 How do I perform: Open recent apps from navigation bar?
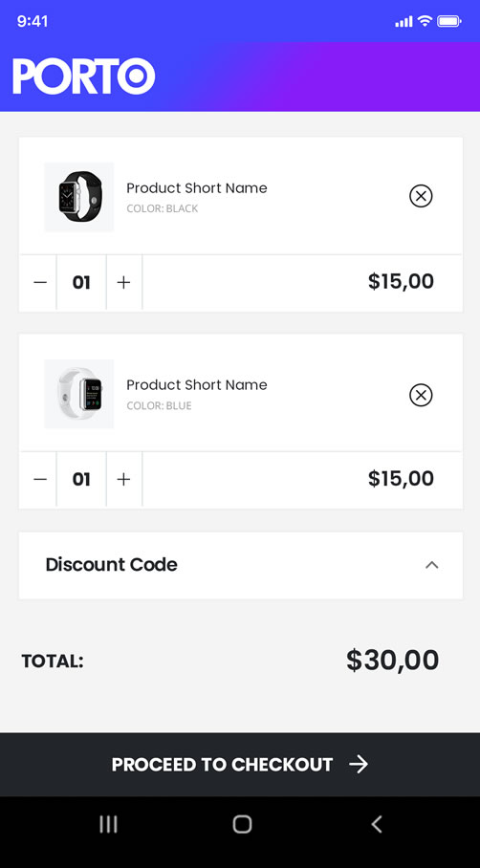click(108, 824)
